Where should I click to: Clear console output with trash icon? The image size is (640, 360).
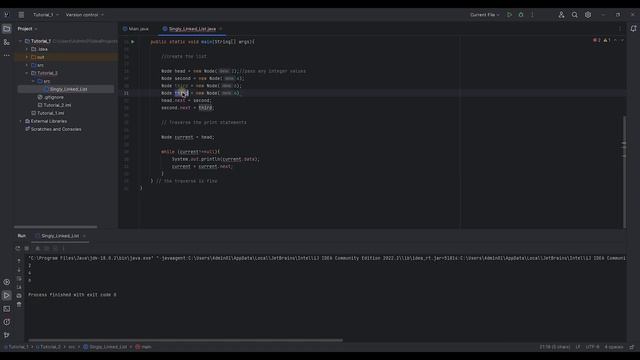(19, 304)
